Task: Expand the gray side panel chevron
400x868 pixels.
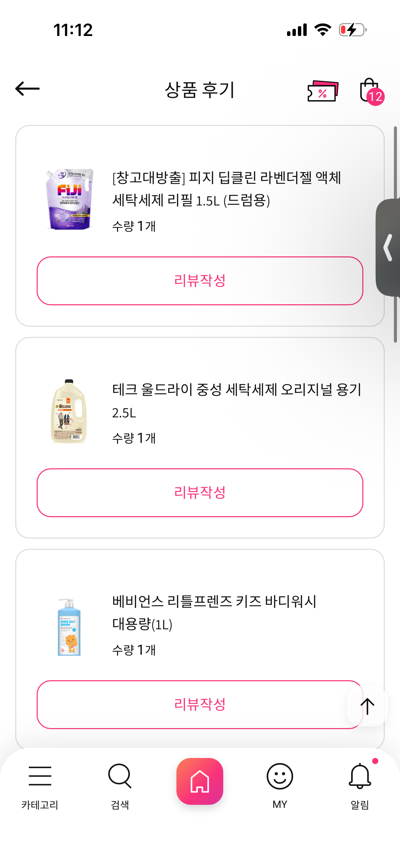Action: (x=388, y=248)
